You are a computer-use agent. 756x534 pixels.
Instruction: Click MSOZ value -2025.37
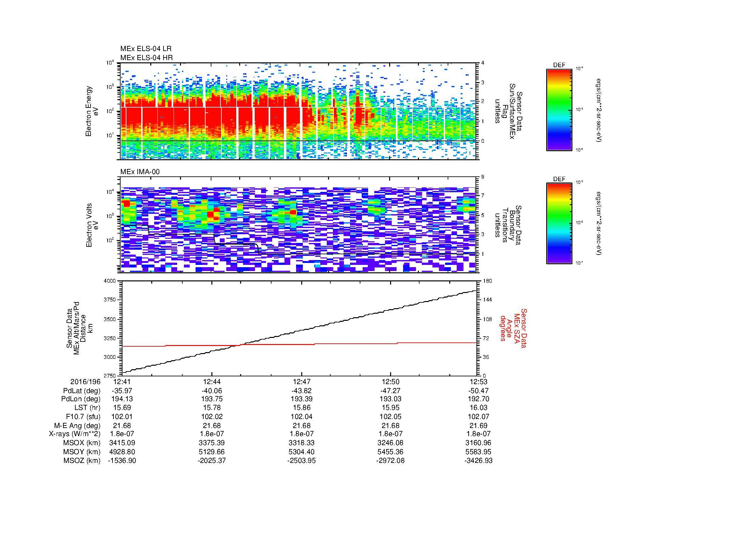pyautogui.click(x=212, y=461)
